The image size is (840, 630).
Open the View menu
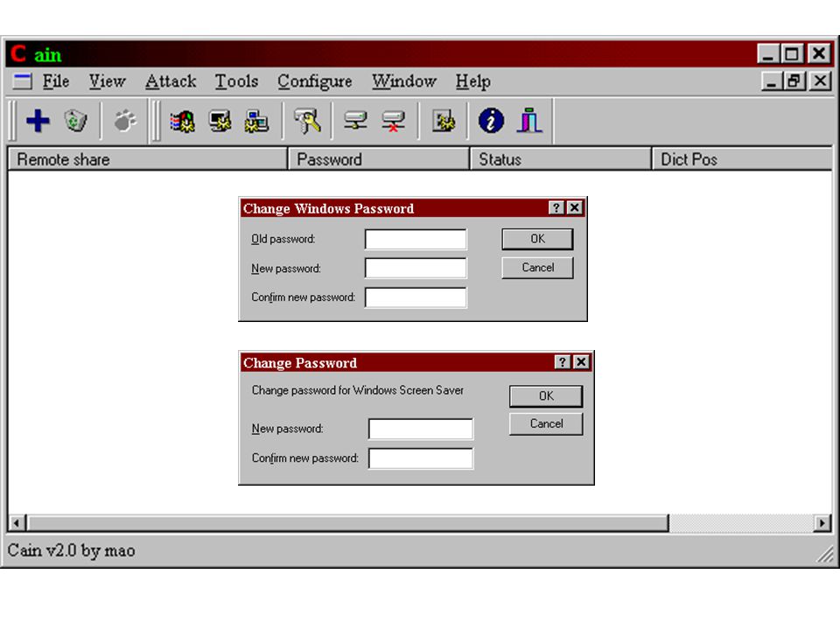pos(107,81)
